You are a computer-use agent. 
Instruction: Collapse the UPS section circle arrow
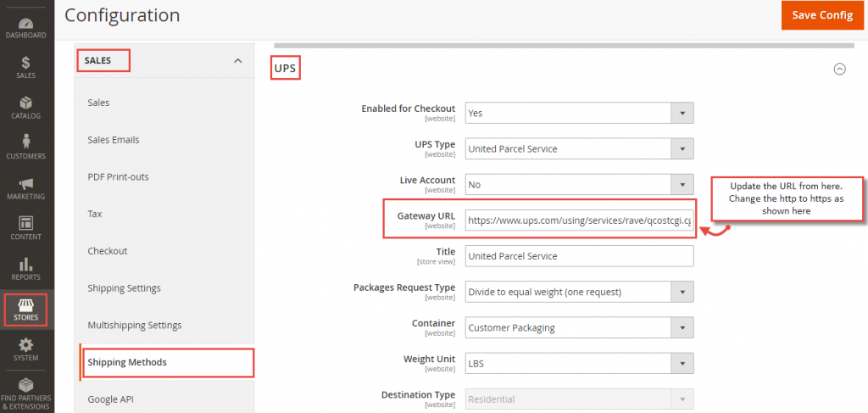[x=839, y=69]
